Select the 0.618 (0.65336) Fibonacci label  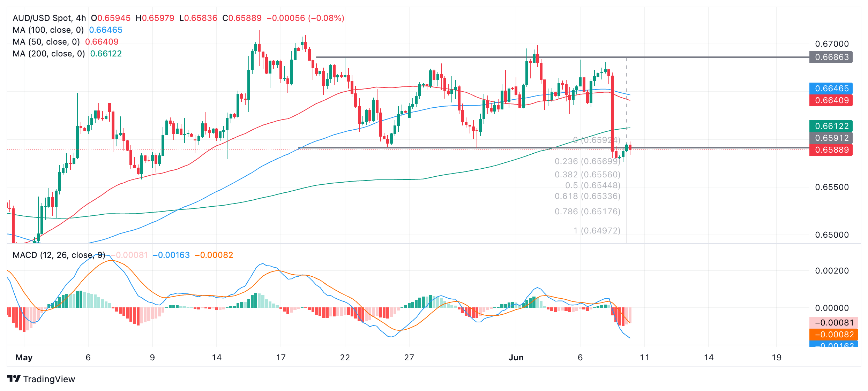coord(588,196)
